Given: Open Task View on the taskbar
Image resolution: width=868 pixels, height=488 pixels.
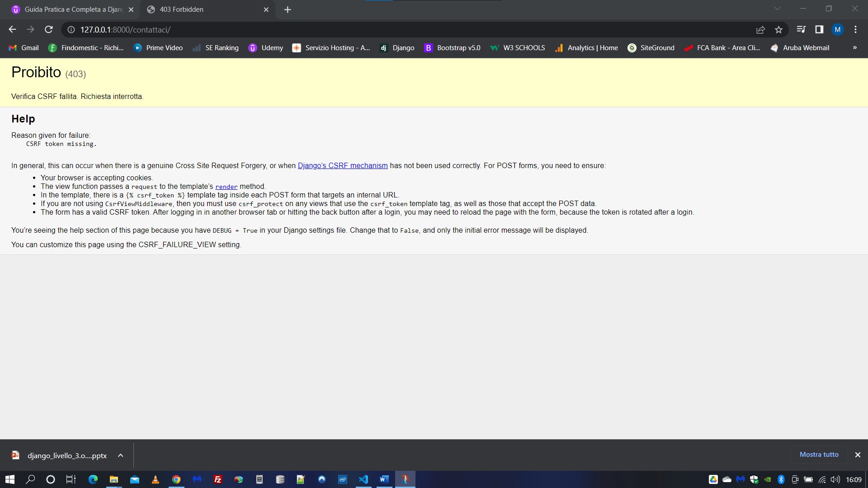Looking at the screenshot, I should (x=71, y=479).
